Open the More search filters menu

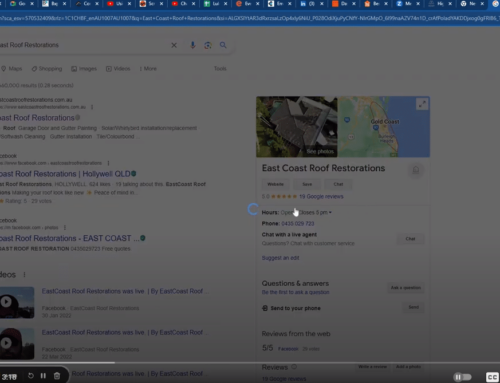coord(148,69)
